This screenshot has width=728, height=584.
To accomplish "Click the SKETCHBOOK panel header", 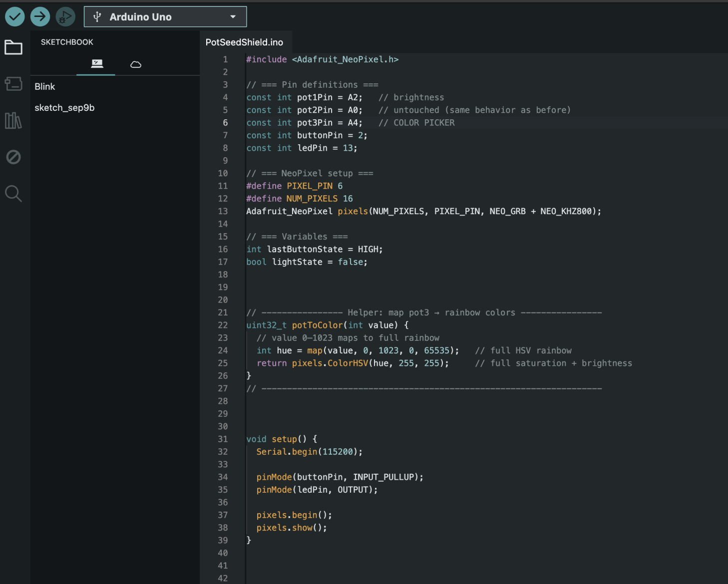I will pyautogui.click(x=67, y=42).
